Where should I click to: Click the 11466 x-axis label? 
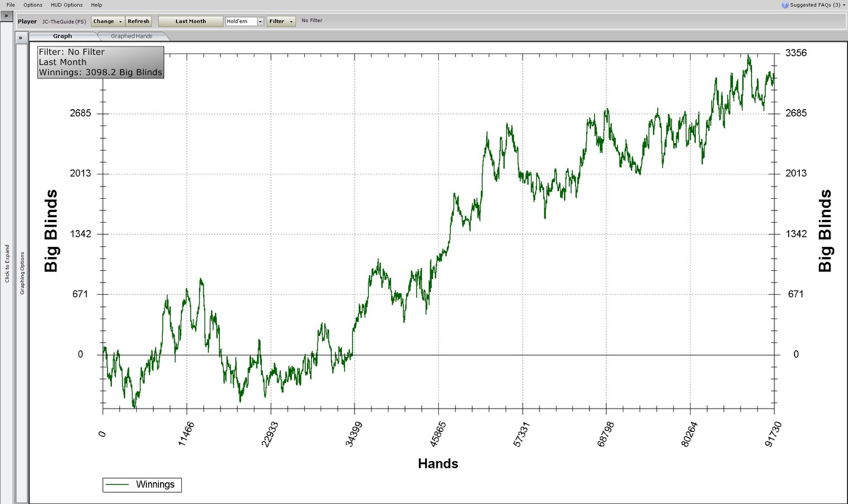tap(186, 433)
